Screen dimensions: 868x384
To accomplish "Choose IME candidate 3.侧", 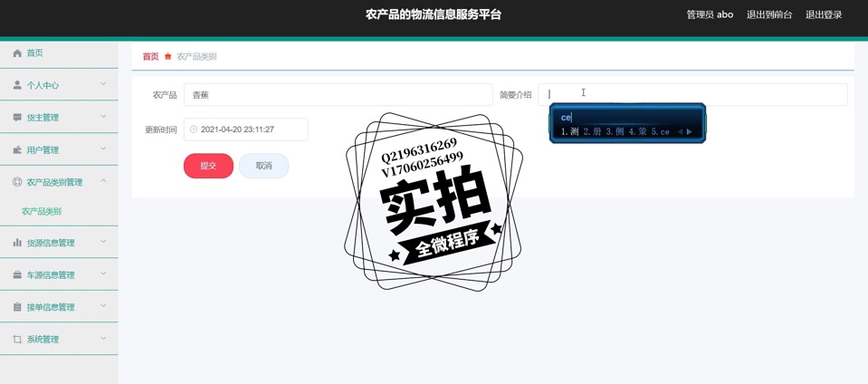I will pos(615,132).
